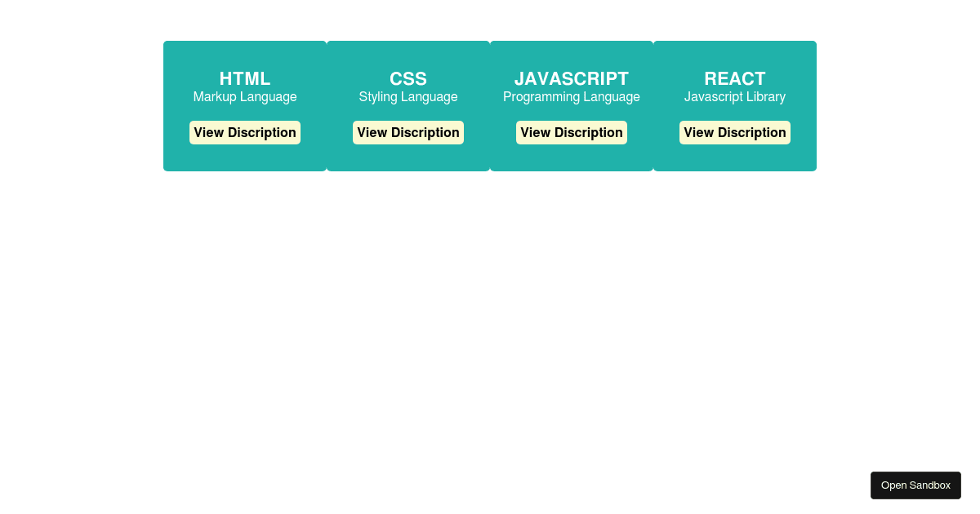Click teal padding above the REACT heading
This screenshot has height=514, width=980.
[x=735, y=54]
